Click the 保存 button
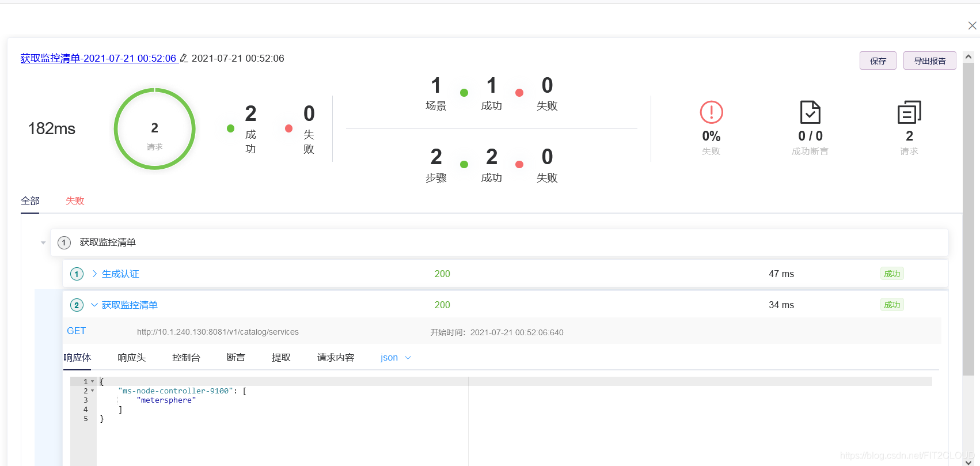This screenshot has height=466, width=980. click(x=878, y=60)
